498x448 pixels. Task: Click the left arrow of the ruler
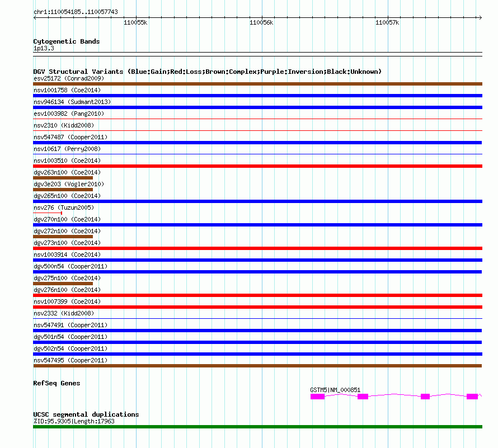point(35,18)
